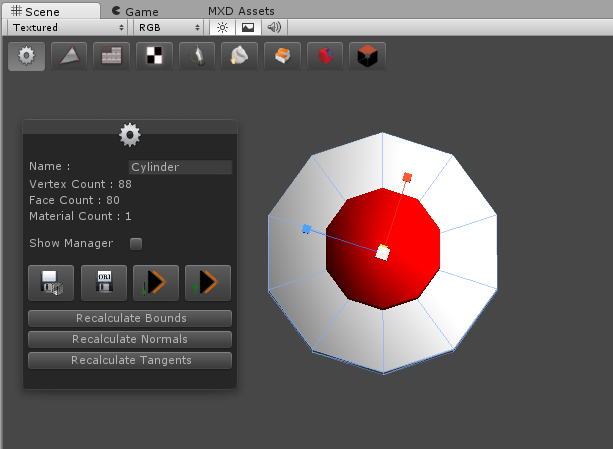Open the MXD Assets tab
Image resolution: width=613 pixels, height=449 pixels.
[x=241, y=11]
